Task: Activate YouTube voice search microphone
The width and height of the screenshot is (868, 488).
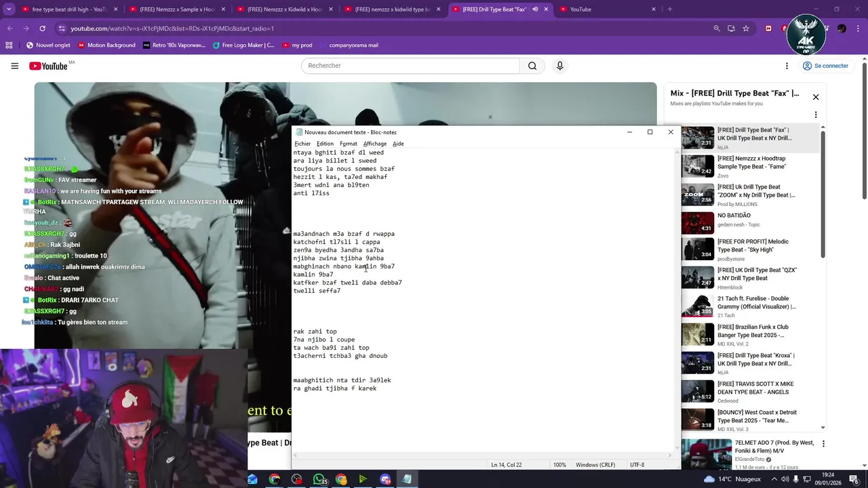Action: click(559, 66)
